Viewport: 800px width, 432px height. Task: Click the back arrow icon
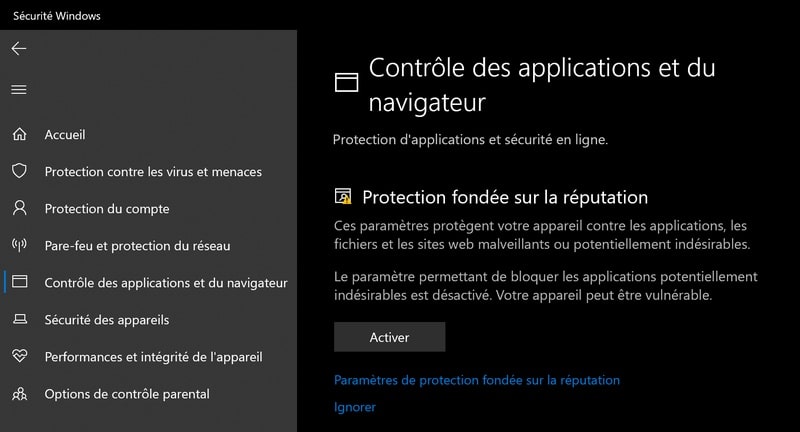19,48
